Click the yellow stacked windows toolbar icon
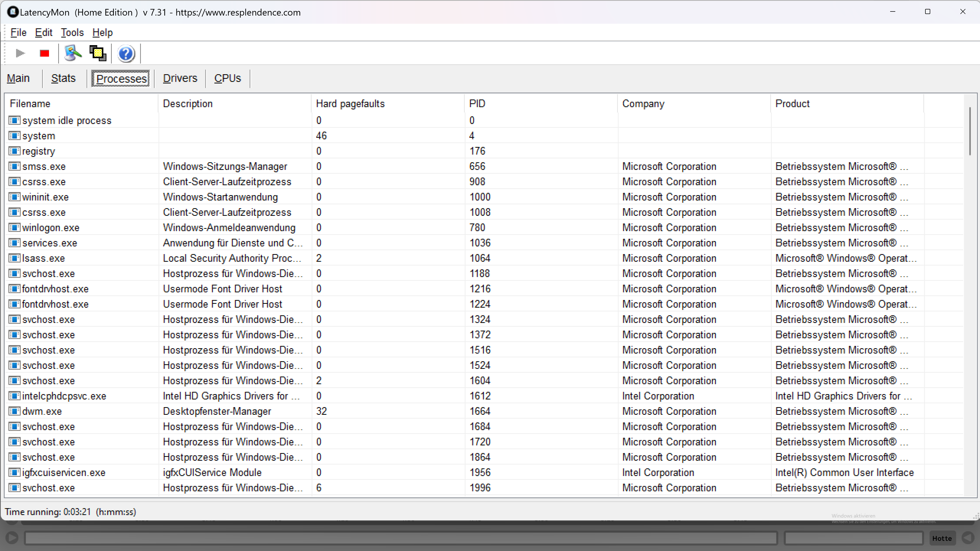 (98, 53)
